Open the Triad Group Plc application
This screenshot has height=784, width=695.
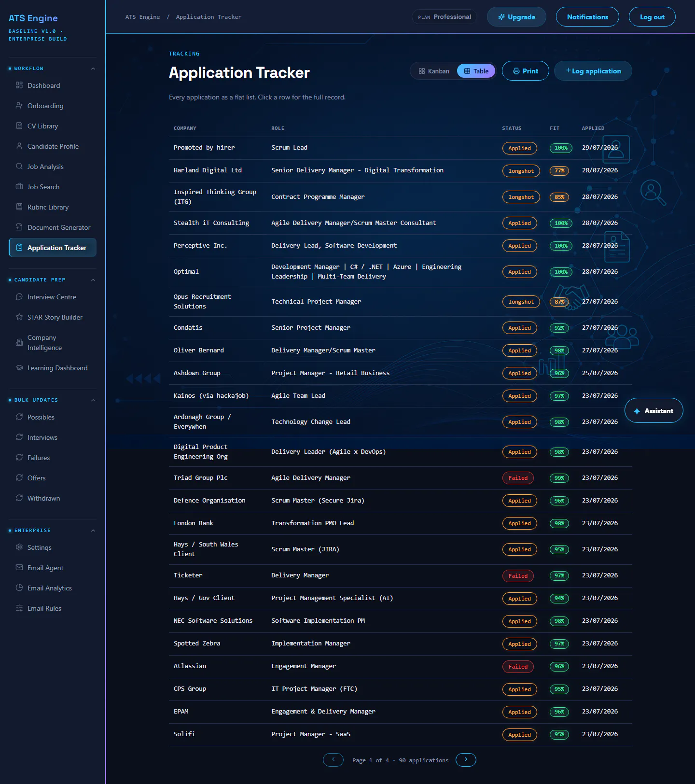coord(401,478)
